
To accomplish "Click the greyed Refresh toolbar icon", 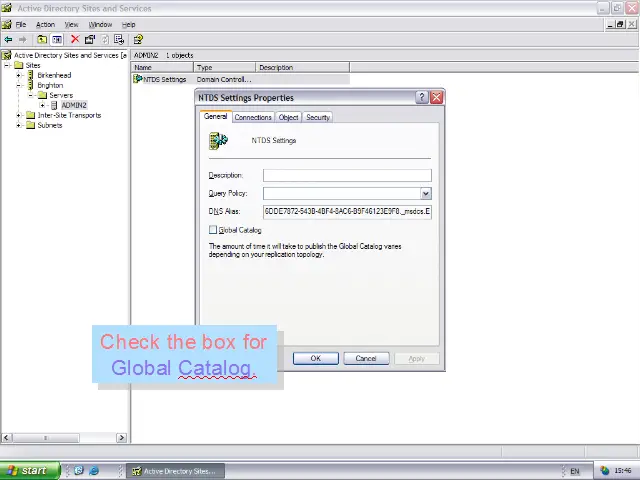I will click(x=105, y=40).
